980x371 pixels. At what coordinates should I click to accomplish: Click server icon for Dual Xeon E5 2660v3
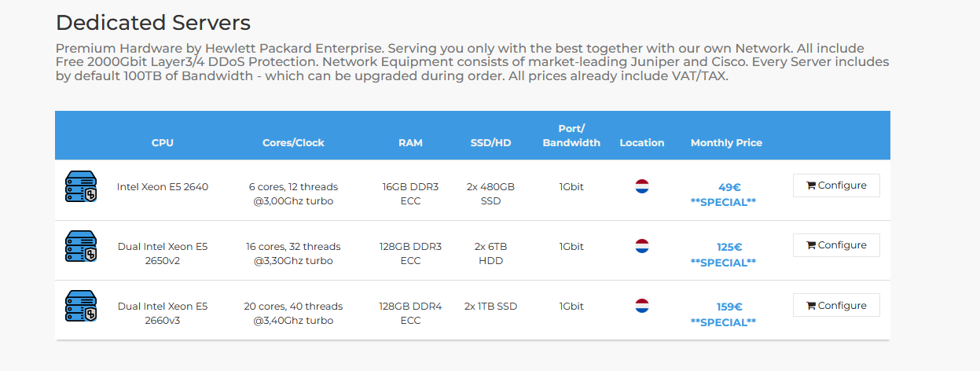click(80, 306)
